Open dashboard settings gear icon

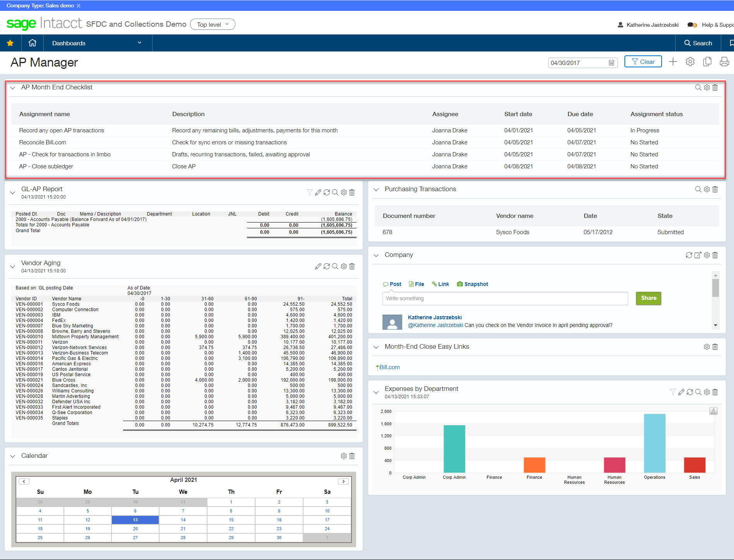pyautogui.click(x=690, y=62)
